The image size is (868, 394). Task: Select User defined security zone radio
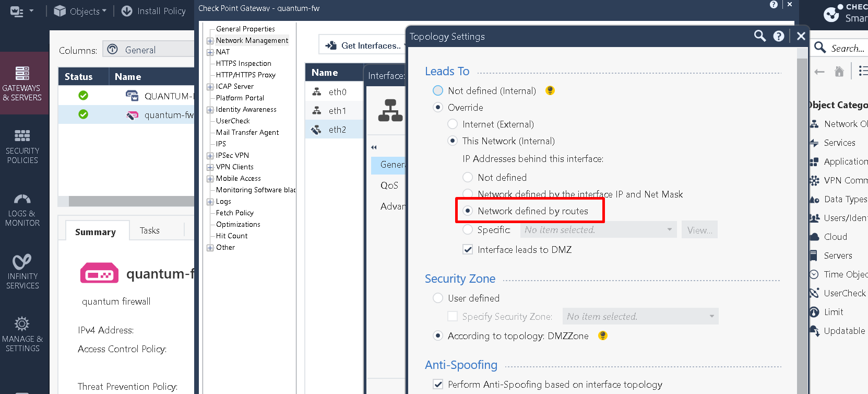(438, 298)
